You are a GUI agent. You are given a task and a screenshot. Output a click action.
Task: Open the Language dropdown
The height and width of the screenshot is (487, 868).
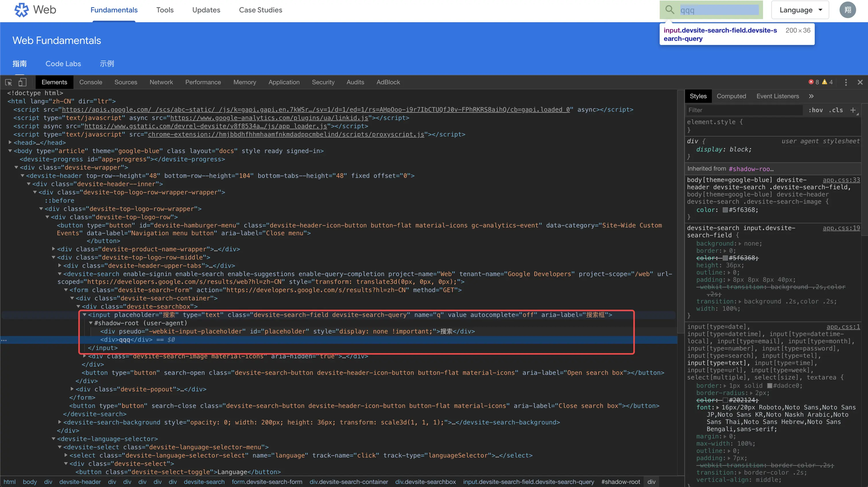coord(800,10)
